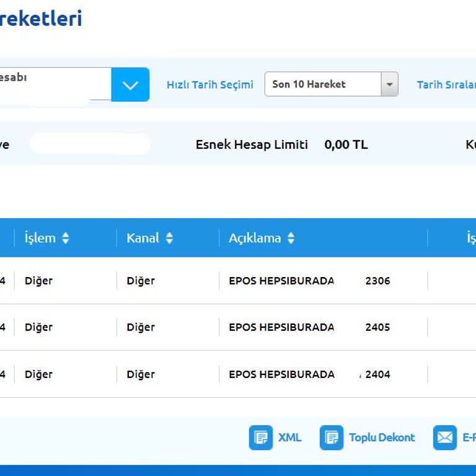Open the Son 10 Hareket date dropdown
This screenshot has width=476, height=476.
point(331,84)
